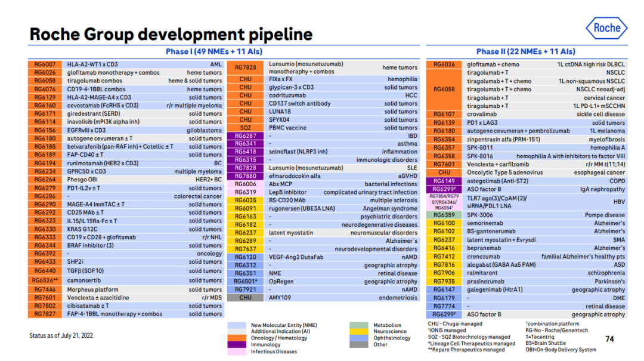644x361 pixels.
Task: Click 'astegolimab (Anti-ST2)' entry
Action: tap(497, 181)
